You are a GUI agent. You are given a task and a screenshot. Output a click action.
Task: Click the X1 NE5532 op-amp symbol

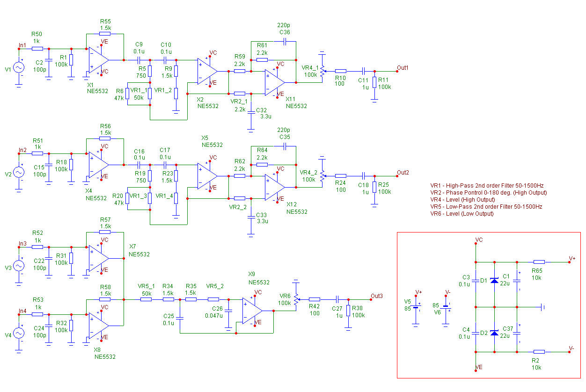[99, 60]
